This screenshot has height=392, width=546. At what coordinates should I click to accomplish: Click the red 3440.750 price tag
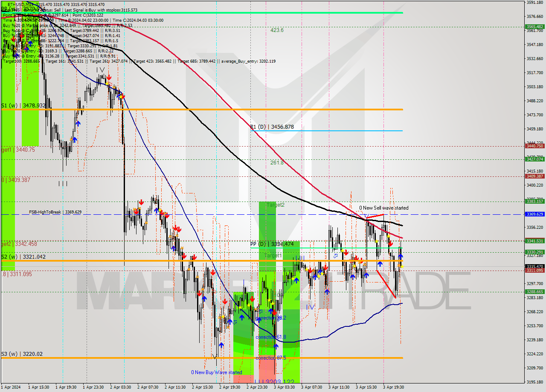pos(534,146)
